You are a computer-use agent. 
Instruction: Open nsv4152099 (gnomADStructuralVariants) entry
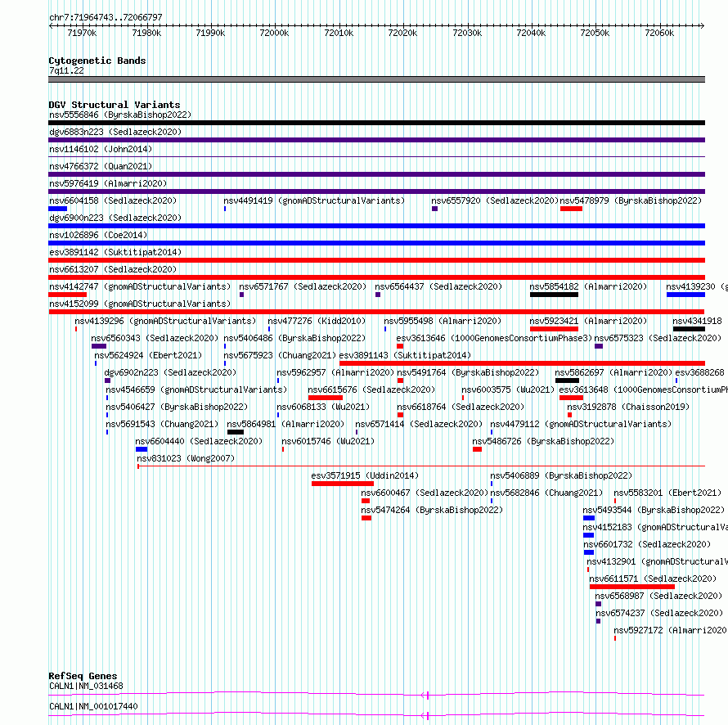(x=140, y=304)
